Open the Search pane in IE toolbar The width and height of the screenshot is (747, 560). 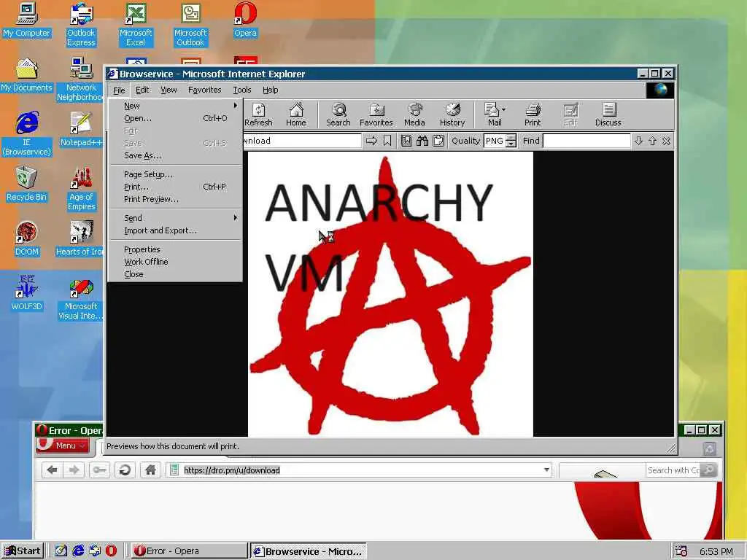click(338, 114)
